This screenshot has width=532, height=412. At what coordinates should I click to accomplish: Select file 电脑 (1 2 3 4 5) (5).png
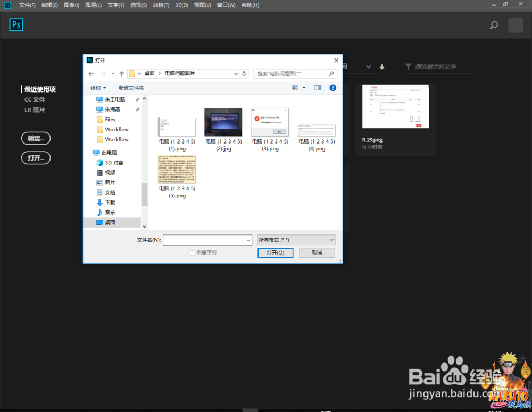pos(177,177)
